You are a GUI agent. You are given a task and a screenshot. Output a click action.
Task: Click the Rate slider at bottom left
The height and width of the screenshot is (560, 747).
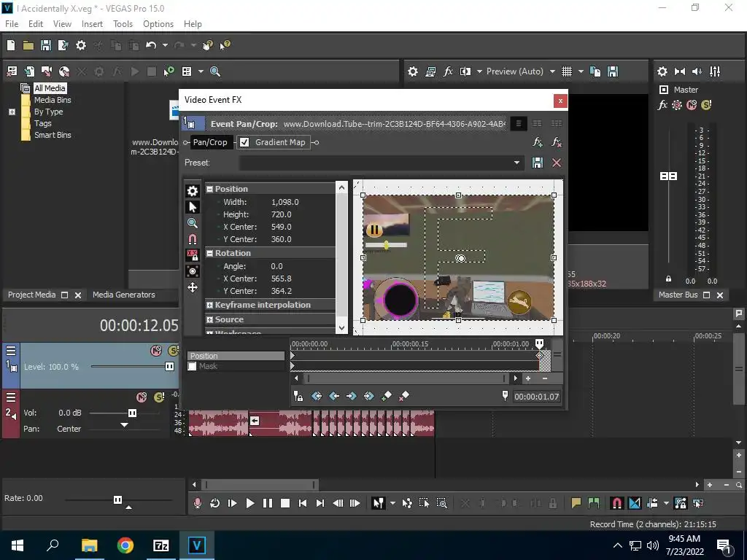(x=117, y=499)
